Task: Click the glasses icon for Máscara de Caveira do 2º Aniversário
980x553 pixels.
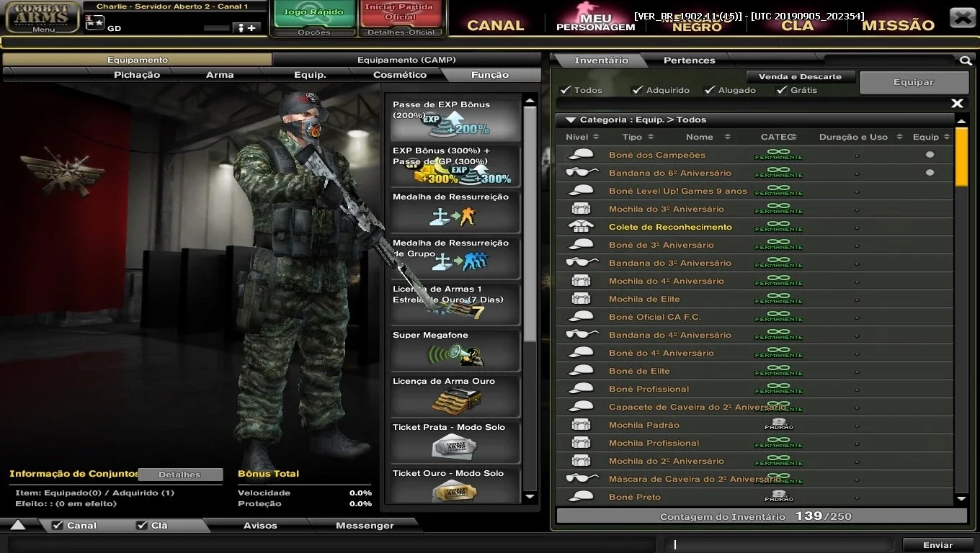Action: click(582, 479)
